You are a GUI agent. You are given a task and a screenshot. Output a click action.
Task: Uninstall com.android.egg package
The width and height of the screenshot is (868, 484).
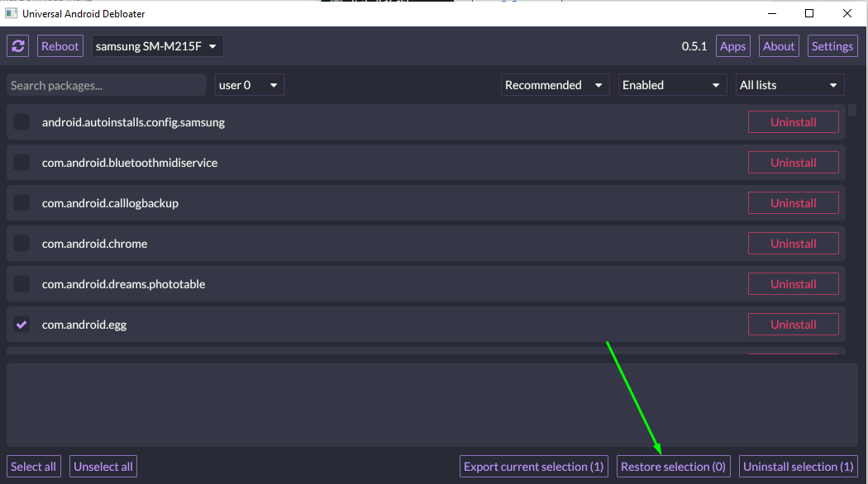click(794, 324)
